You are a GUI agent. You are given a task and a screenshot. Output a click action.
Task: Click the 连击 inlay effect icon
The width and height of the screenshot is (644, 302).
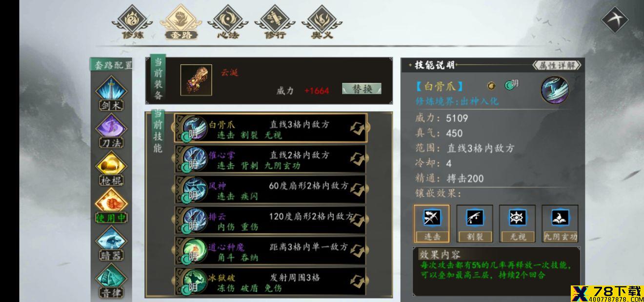432,224
